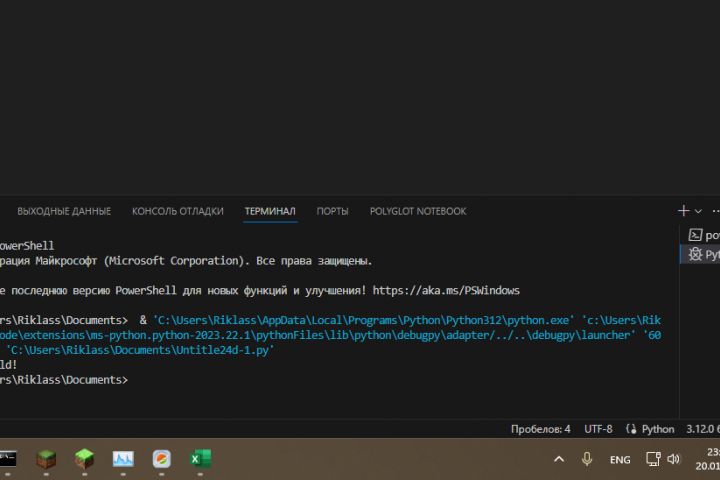Open the POLYGLOT NOTEBOOK tab
Screen dimensions: 720x480
pos(418,211)
